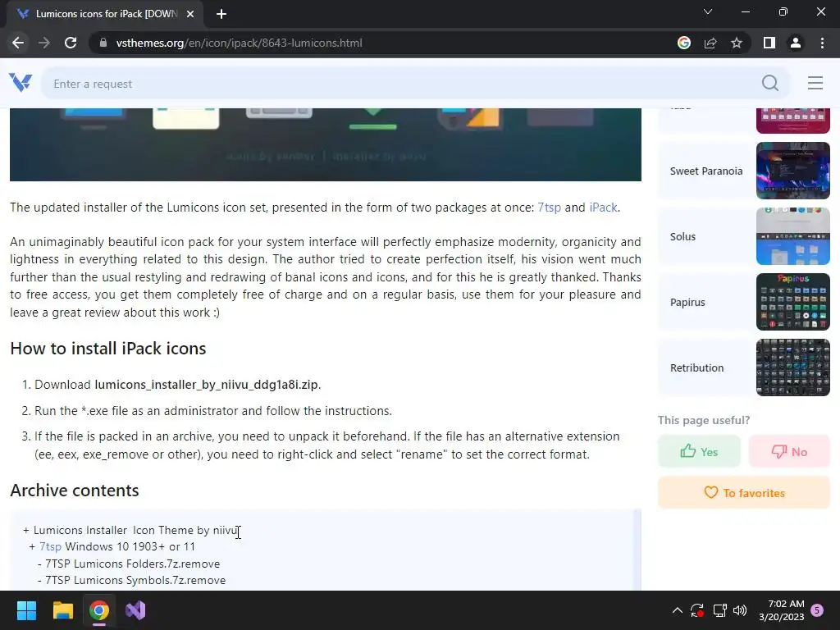This screenshot has height=630, width=840.
Task: Go forward with the forward arrow
Action: tap(44, 43)
